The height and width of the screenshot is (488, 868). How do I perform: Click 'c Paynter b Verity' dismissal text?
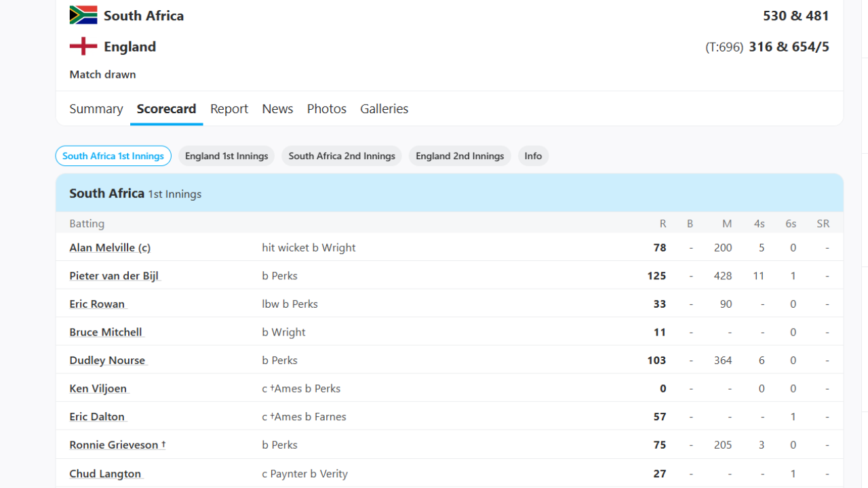click(x=304, y=474)
